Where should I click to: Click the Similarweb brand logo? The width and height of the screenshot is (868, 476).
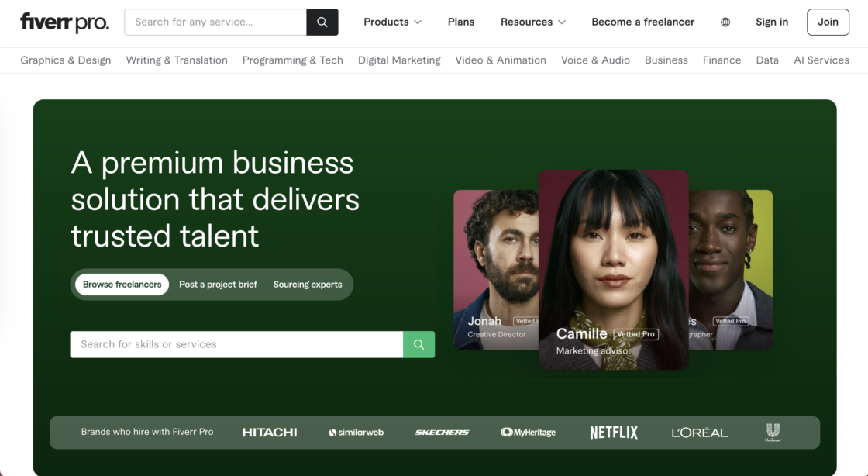[356, 432]
